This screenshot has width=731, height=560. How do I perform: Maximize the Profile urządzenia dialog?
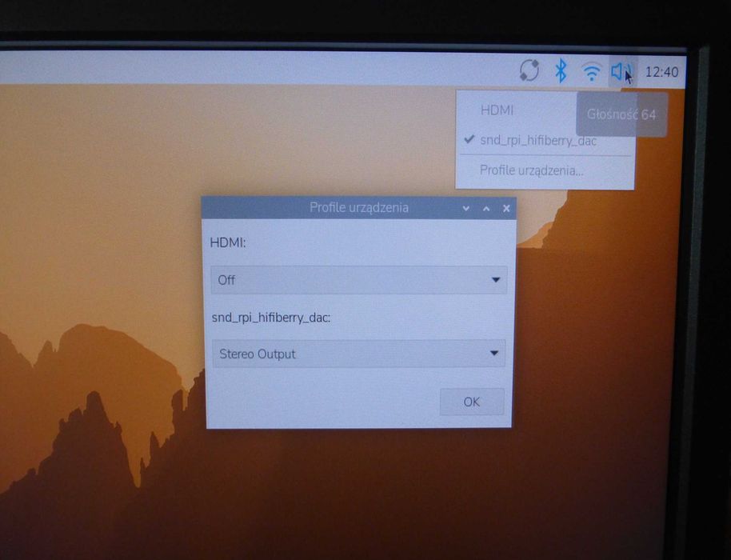(x=486, y=209)
